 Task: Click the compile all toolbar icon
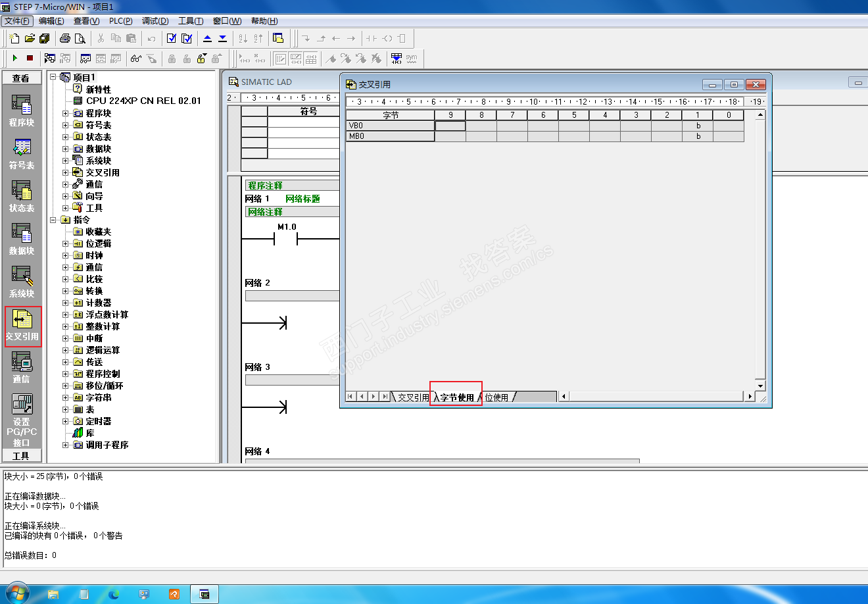tap(187, 38)
